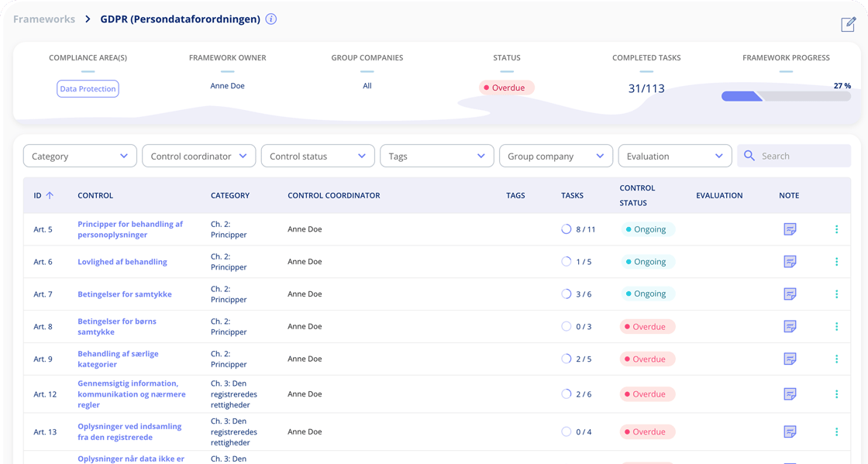Screen dimensions: 868x464
Task: Show GDPR framework info icon
Action: pyautogui.click(x=270, y=19)
